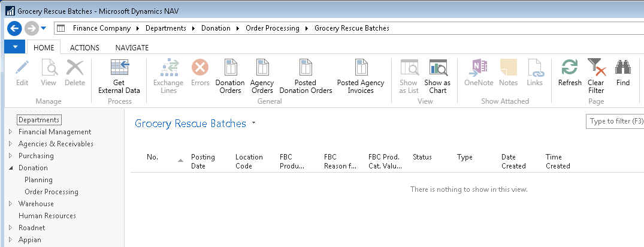Open Posted Donation Orders icon
This screenshot has height=247, width=644.
pyautogui.click(x=306, y=68)
